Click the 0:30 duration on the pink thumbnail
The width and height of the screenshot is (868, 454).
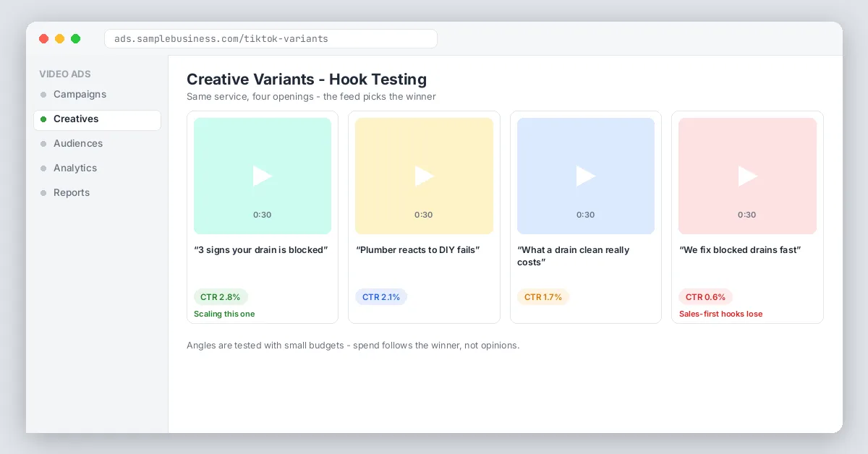[x=747, y=215]
